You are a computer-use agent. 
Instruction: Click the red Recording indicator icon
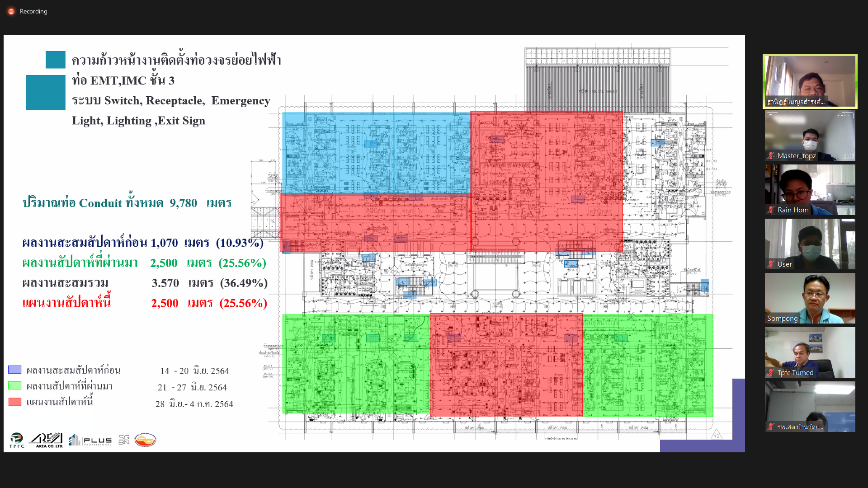pos(11,11)
